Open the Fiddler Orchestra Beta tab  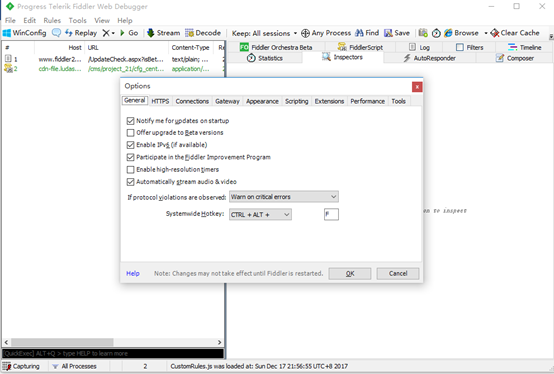[276, 47]
